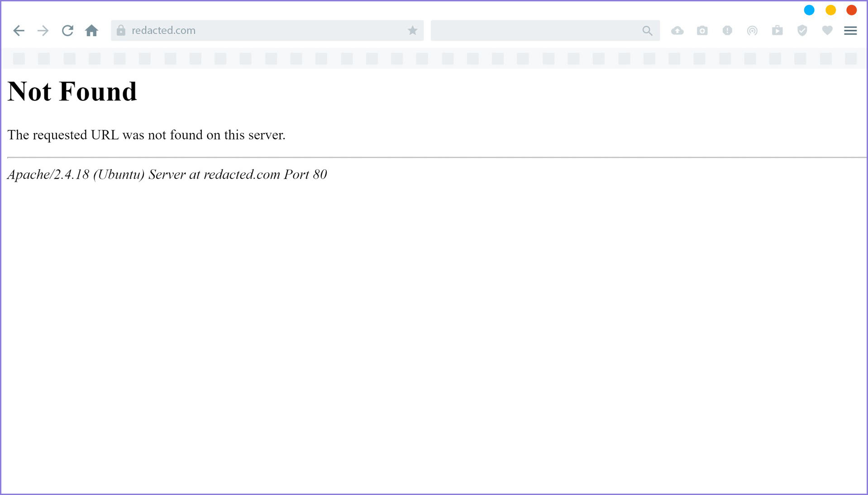
Task: Click the padlock site security icon
Action: pyautogui.click(x=121, y=30)
